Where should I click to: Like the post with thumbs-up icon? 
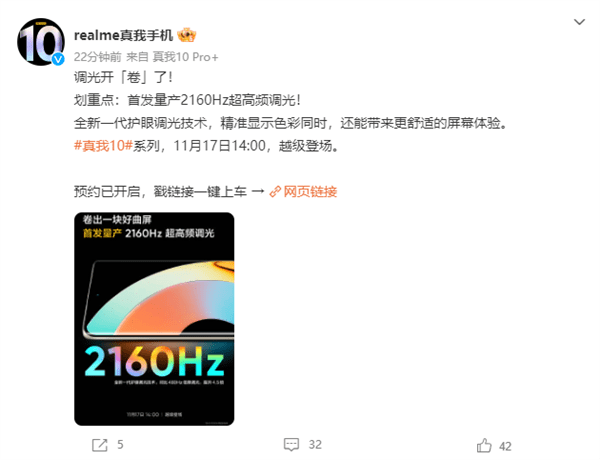click(x=484, y=445)
